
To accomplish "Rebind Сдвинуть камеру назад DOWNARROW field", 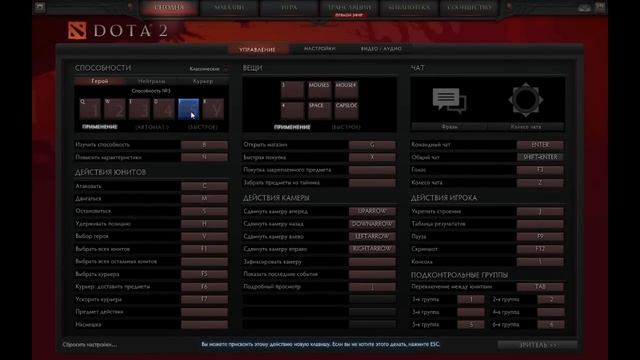I will (x=372, y=224).
